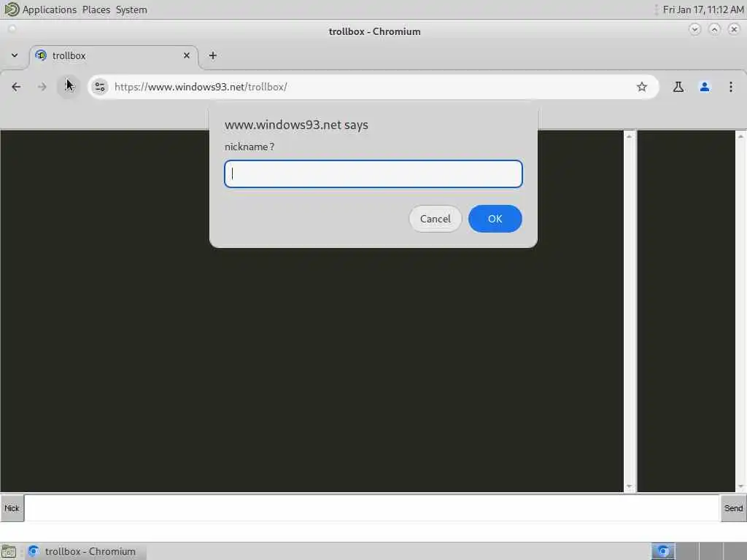Click the user list scroll down arrow
The height and width of the screenshot is (560, 747).
point(741,486)
